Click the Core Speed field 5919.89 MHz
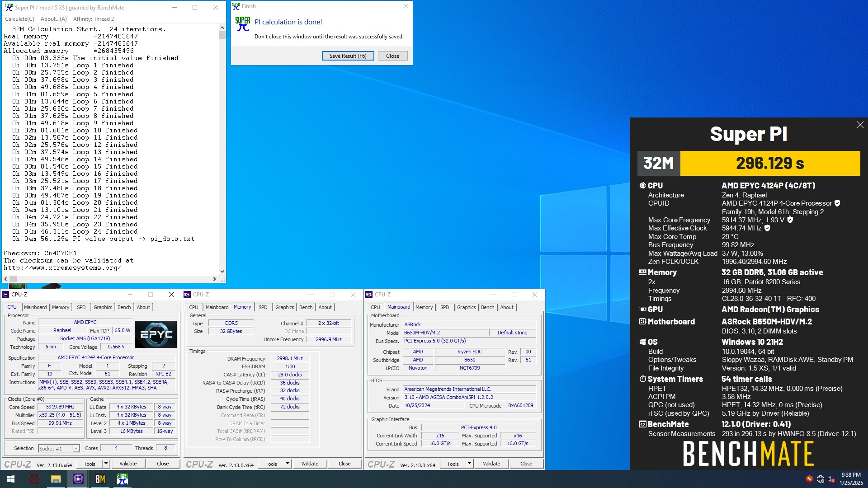Viewport: 868px width, 488px height. pos(61,407)
